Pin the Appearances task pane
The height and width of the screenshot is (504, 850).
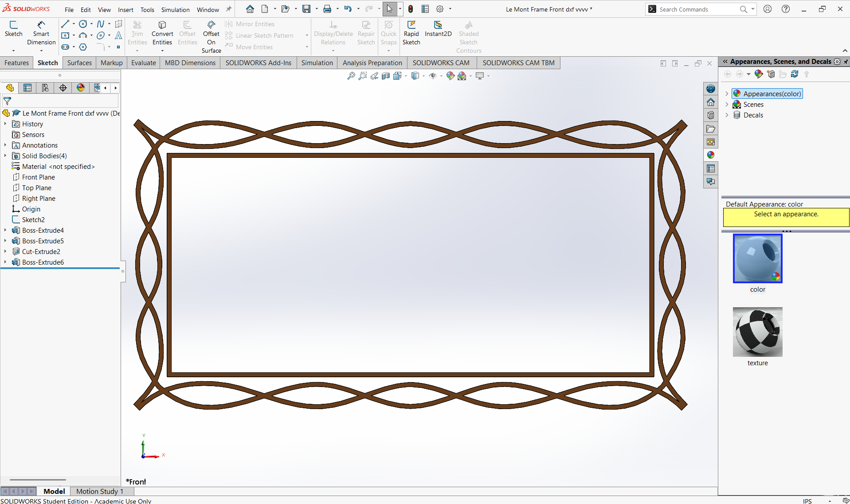coord(846,62)
